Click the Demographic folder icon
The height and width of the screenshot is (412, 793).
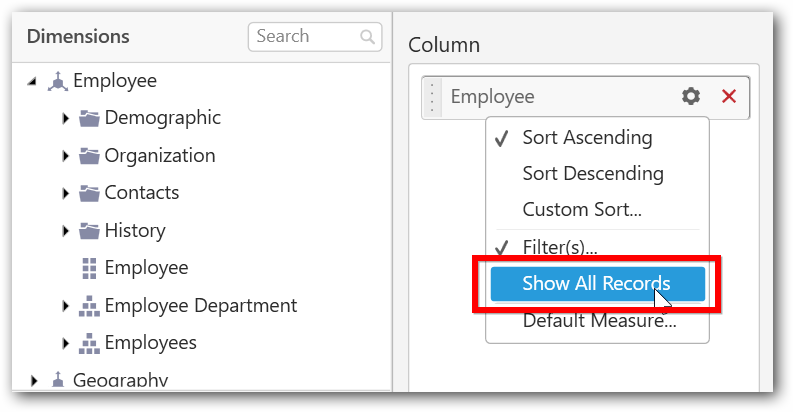(90, 118)
